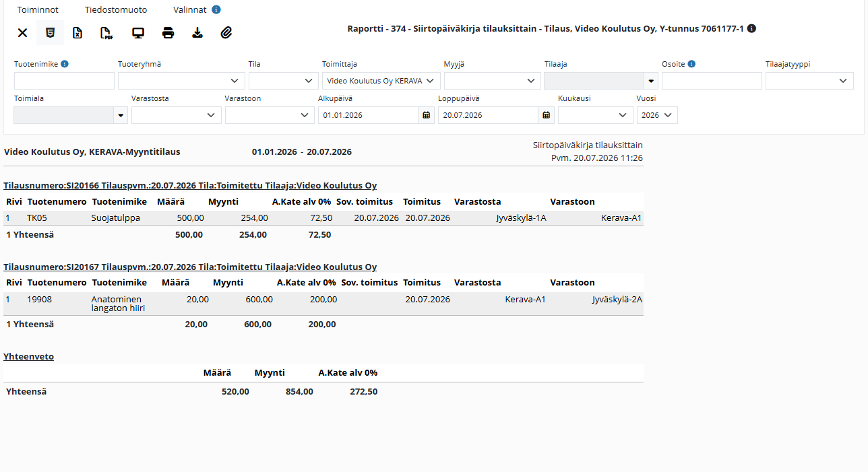Image resolution: width=868 pixels, height=472 pixels.
Task: Open the Tilaaja selector arrow
Action: (x=651, y=81)
